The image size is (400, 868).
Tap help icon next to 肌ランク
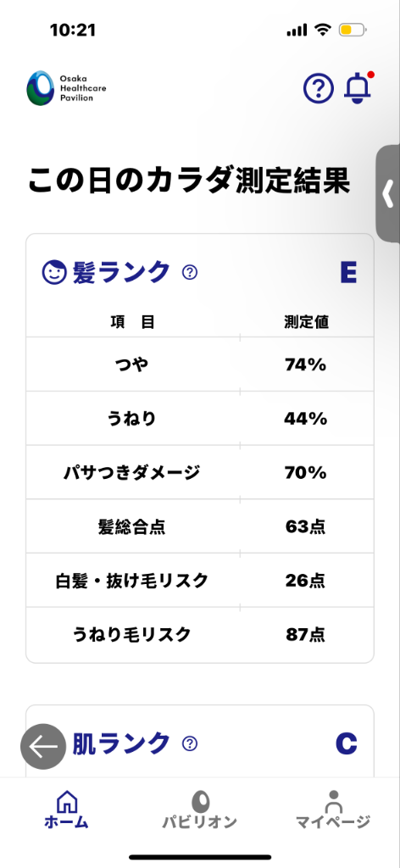(x=190, y=743)
